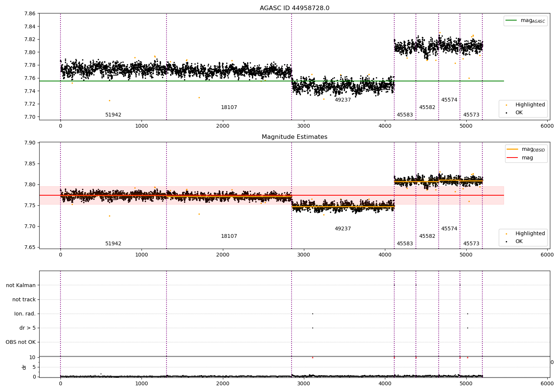Click the green line sample beside mag AGASC legend
This screenshot has height=392, width=560.
511,21
